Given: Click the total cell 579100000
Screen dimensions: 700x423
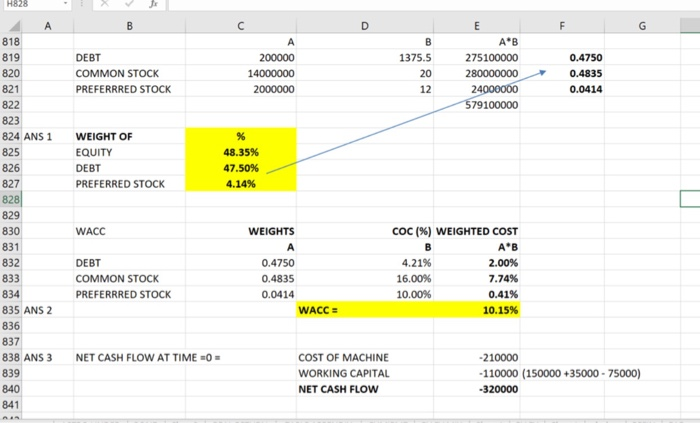Looking at the screenshot, I should pyautogui.click(x=477, y=105).
